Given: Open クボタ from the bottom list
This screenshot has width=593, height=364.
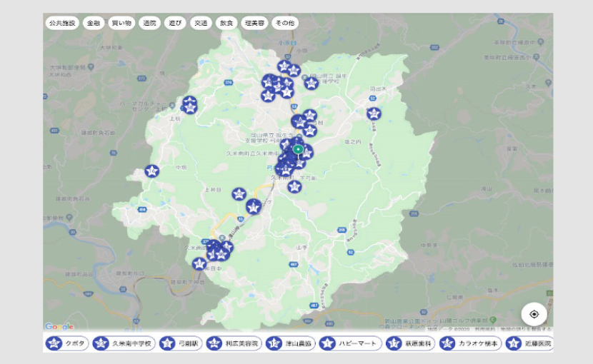Looking at the screenshot, I should [x=67, y=343].
